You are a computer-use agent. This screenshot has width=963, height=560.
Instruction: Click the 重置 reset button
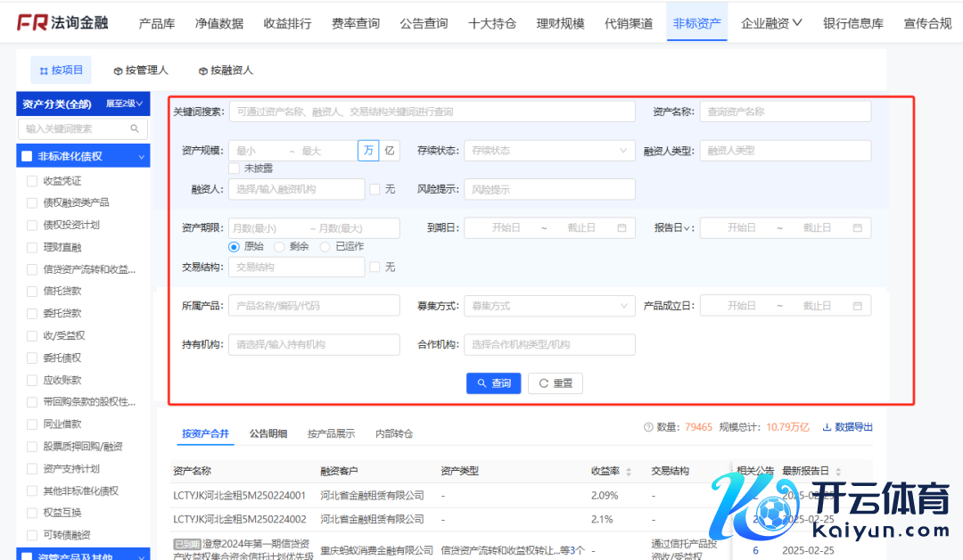pyautogui.click(x=555, y=383)
